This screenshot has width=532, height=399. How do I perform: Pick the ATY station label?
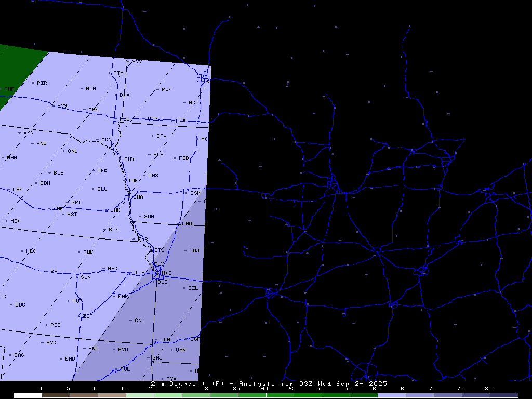tap(118, 73)
